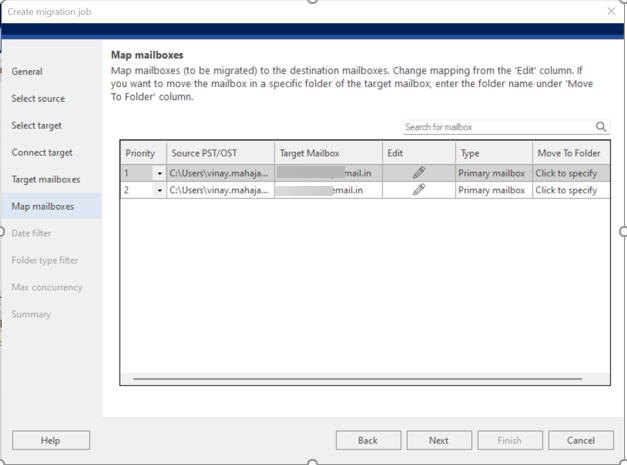The image size is (627, 465).
Task: Click the Edit column header
Action: click(419, 153)
